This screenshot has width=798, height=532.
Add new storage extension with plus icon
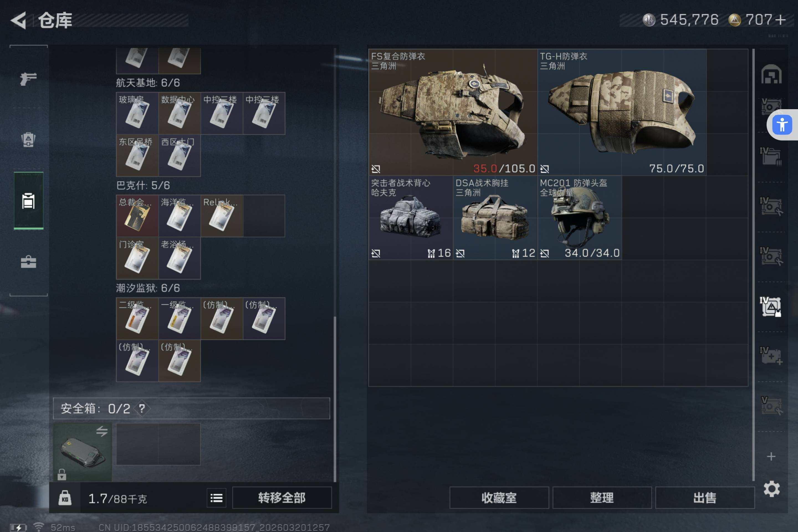tap(771, 457)
